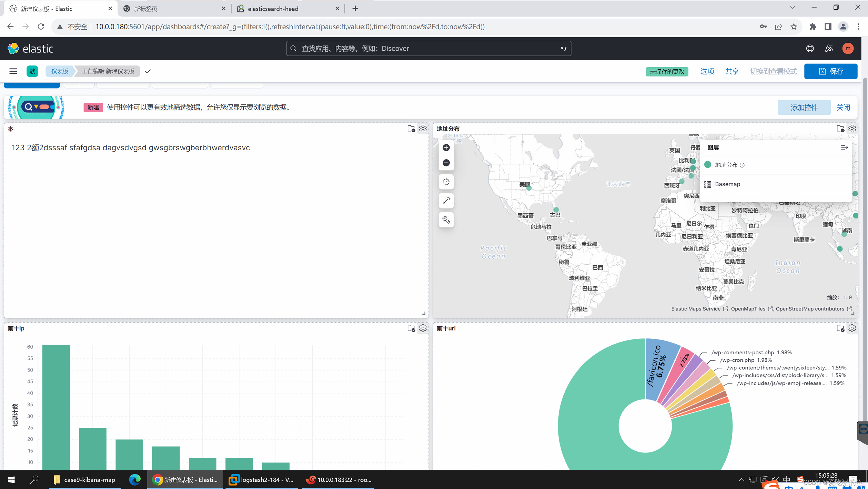Open case9-kibana-map folder in taskbar
This screenshot has height=489, width=868.
coord(85,480)
